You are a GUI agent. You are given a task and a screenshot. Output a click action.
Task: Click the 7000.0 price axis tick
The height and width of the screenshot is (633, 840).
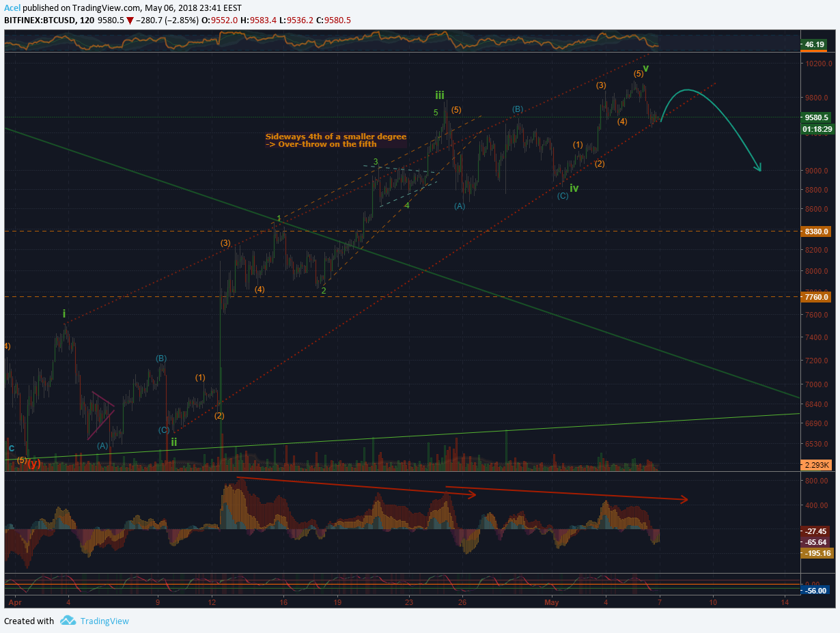tap(817, 385)
